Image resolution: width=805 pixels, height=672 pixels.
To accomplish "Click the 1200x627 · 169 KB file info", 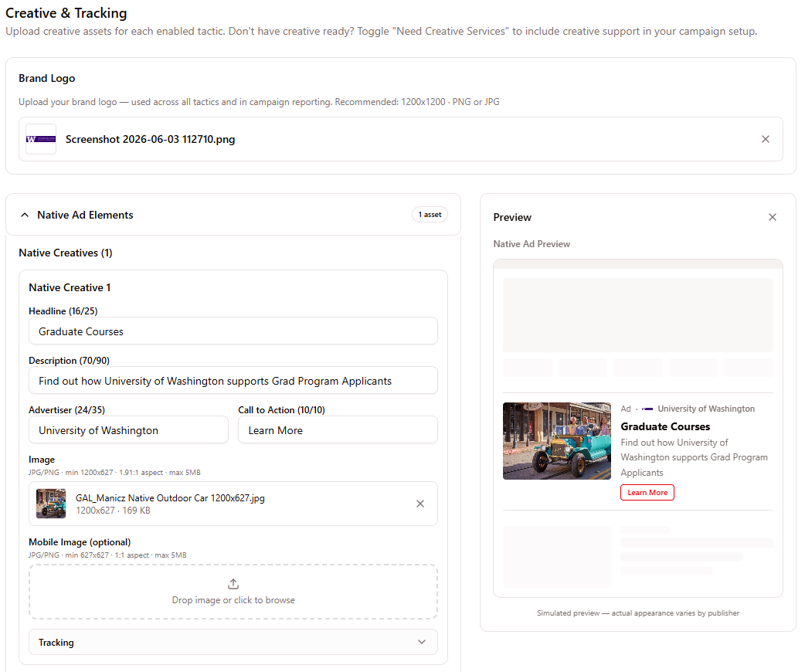I will (113, 511).
